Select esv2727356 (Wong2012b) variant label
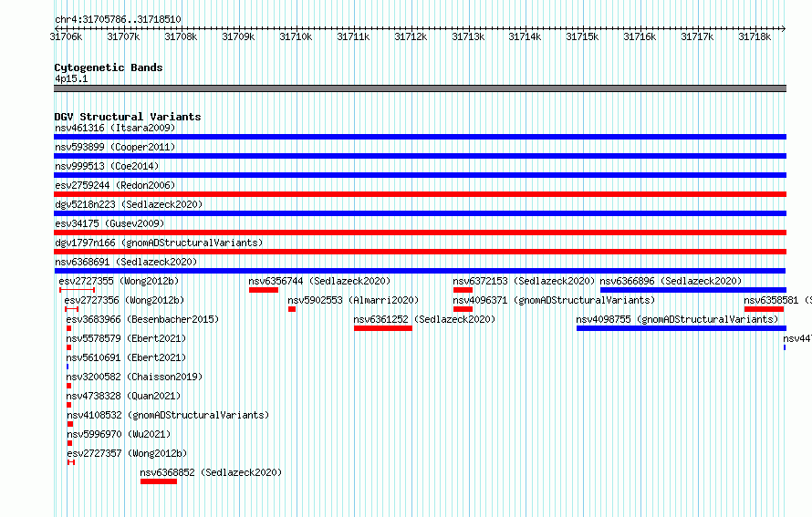Screen dimensions: 812x517 coord(124,300)
